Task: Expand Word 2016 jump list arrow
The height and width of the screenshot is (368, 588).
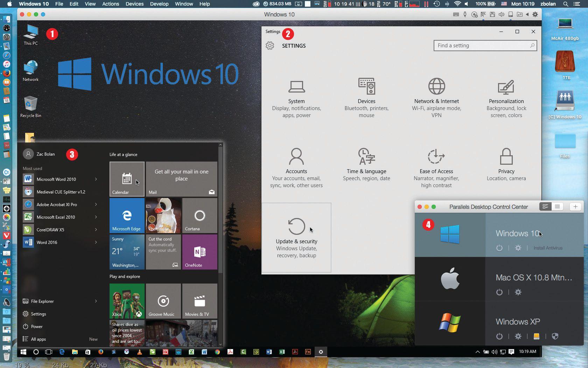Action: (x=96, y=243)
